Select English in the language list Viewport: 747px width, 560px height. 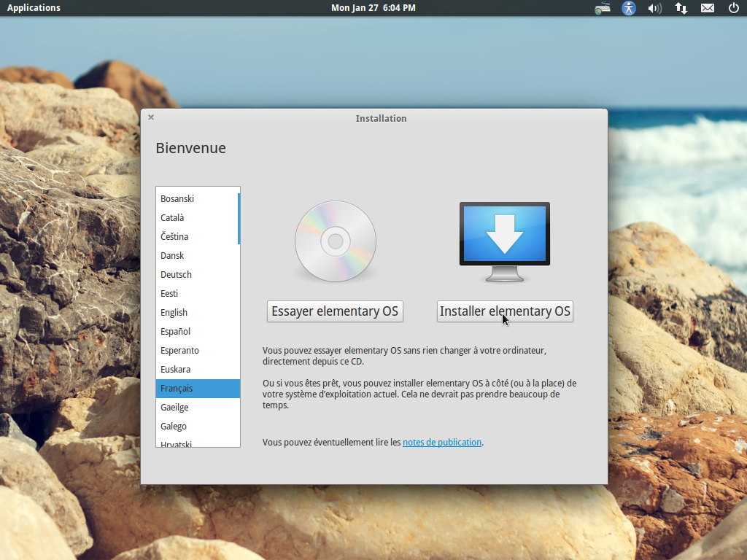(x=198, y=312)
